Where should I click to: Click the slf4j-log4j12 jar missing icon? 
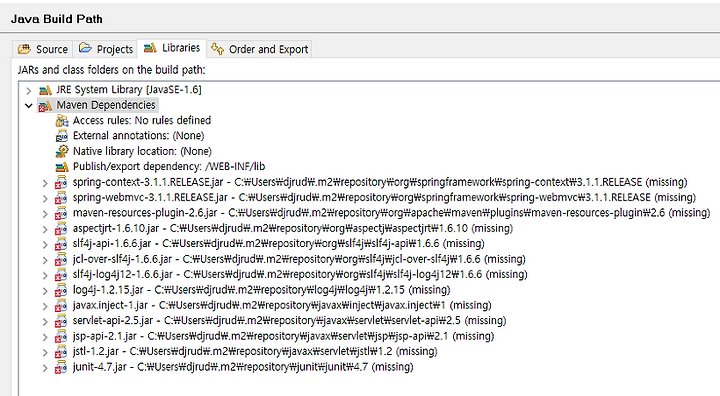pyautogui.click(x=61, y=275)
